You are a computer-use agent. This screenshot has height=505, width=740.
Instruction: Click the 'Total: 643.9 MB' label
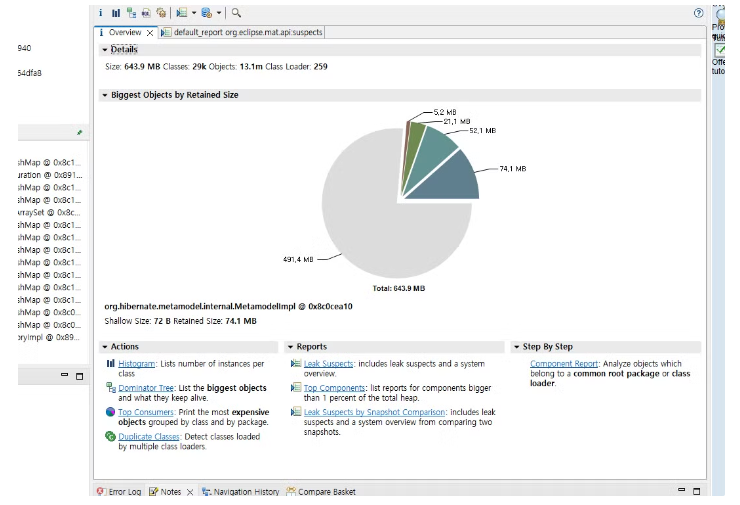(399, 288)
